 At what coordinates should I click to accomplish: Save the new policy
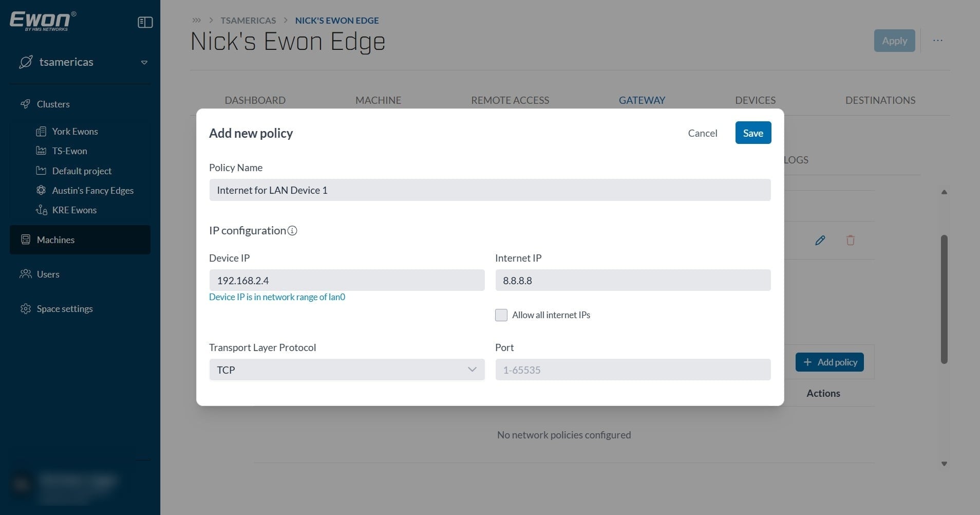(753, 133)
